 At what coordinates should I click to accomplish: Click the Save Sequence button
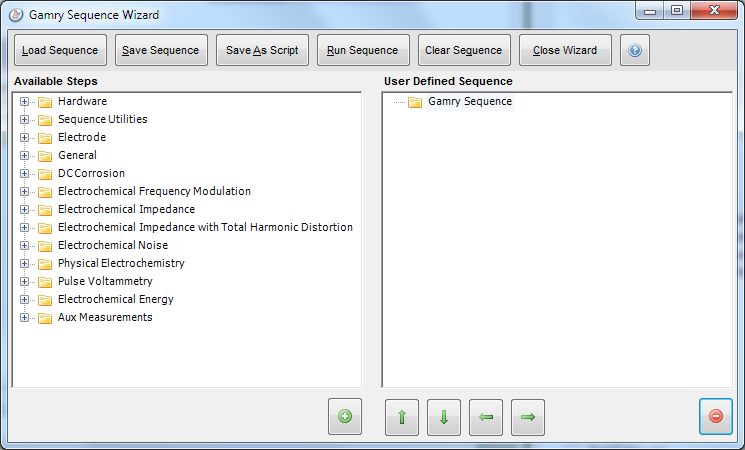pos(161,50)
